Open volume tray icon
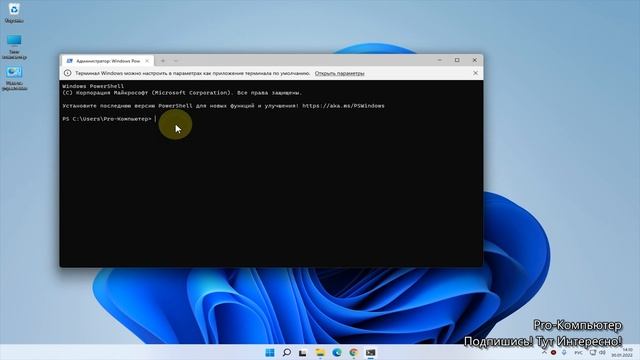 pyautogui.click(x=602, y=352)
